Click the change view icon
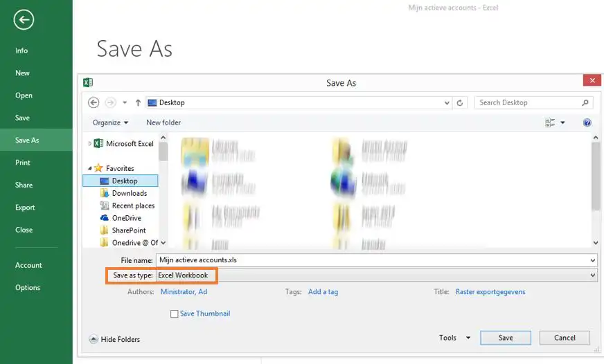This screenshot has width=604, height=364. pos(551,122)
